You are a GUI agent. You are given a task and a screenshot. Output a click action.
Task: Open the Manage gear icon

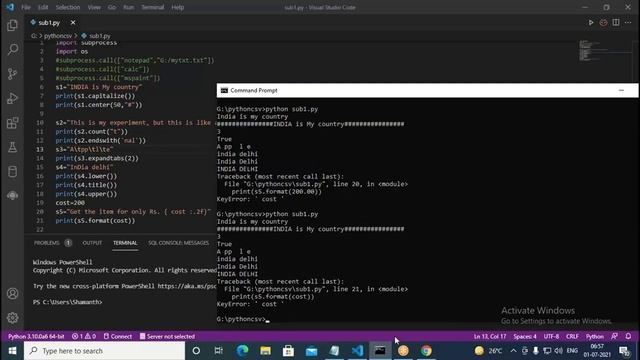tap(12, 318)
